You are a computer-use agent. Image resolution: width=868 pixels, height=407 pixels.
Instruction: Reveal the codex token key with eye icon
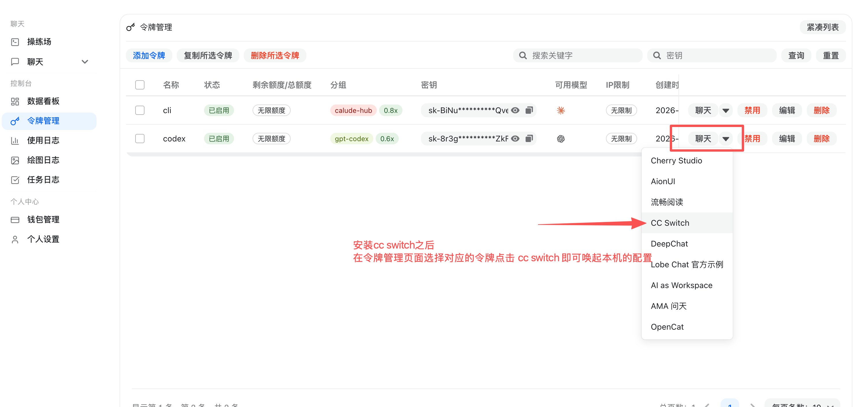515,138
